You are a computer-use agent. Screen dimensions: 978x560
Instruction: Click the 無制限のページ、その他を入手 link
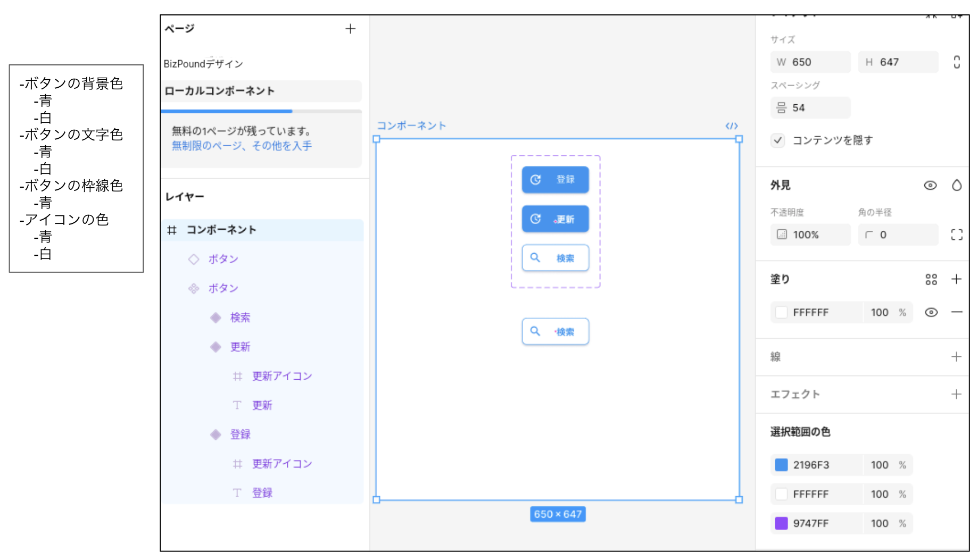pyautogui.click(x=242, y=146)
